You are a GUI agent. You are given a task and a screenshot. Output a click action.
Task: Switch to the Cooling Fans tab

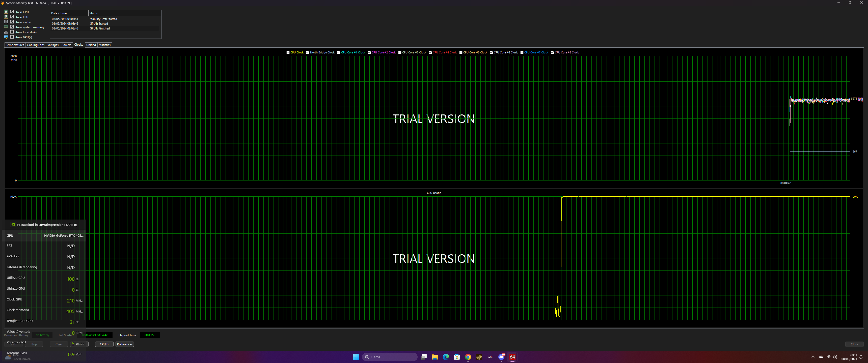click(36, 45)
